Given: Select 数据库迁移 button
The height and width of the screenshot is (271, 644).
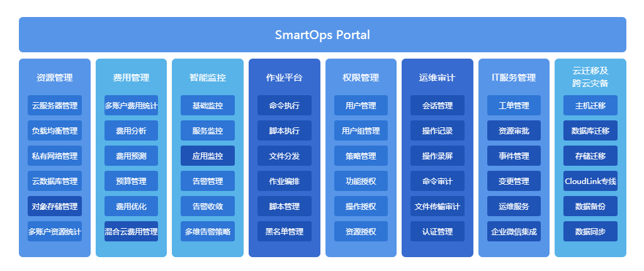Looking at the screenshot, I should click(x=590, y=130).
